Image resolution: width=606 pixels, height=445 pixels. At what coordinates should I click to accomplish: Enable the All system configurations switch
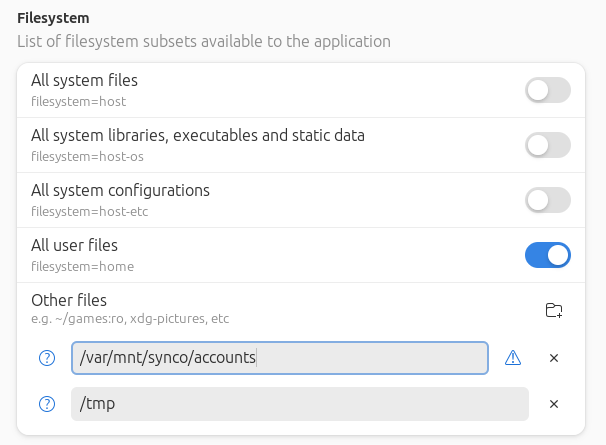(x=547, y=200)
